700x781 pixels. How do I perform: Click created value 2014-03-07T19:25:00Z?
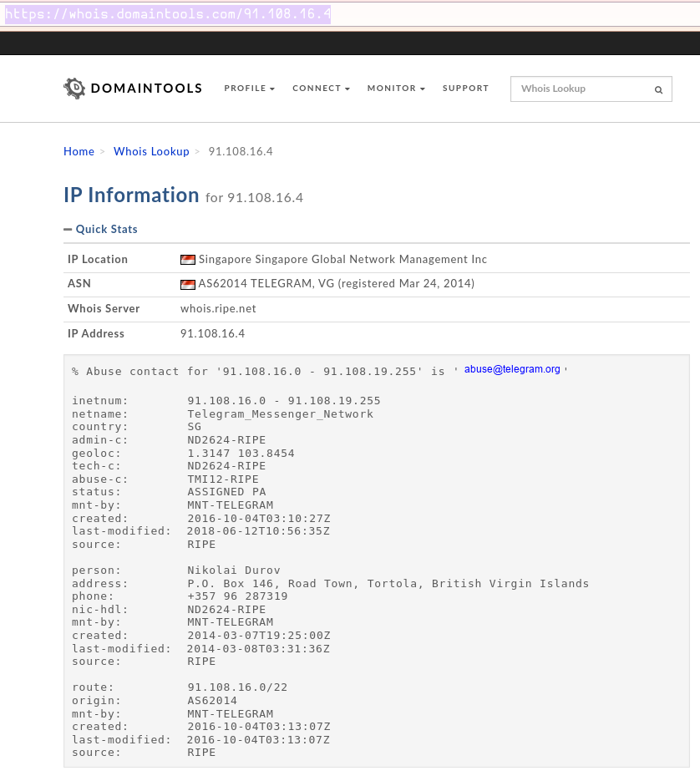click(259, 636)
